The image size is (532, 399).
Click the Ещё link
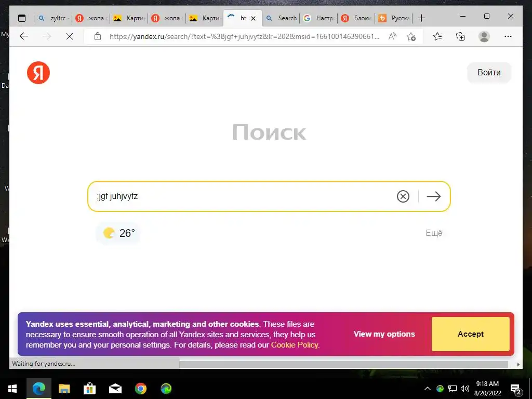(434, 233)
